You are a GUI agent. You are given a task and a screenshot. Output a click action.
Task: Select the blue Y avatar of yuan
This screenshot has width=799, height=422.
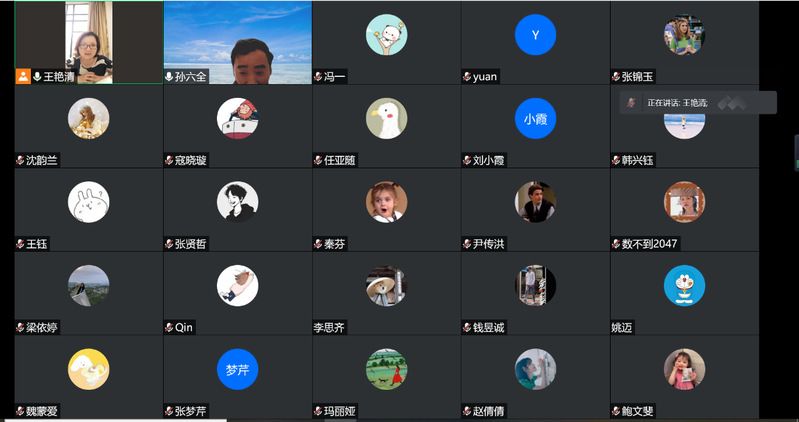click(535, 35)
